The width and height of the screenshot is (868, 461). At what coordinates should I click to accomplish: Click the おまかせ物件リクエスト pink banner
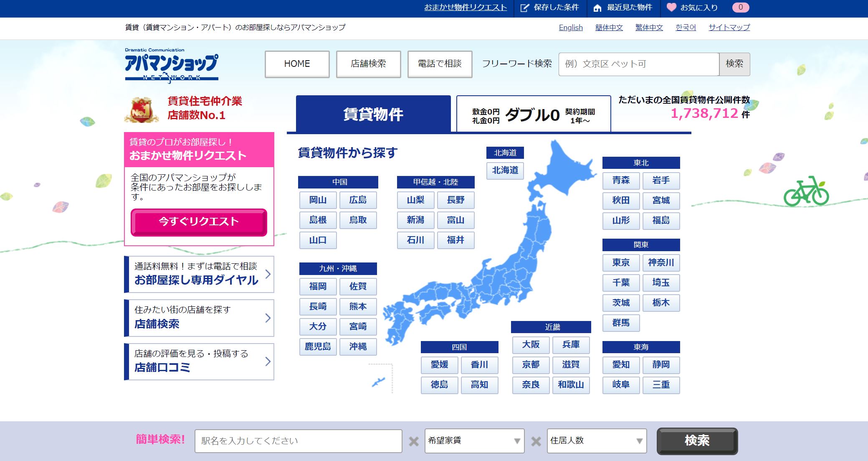pyautogui.click(x=199, y=150)
